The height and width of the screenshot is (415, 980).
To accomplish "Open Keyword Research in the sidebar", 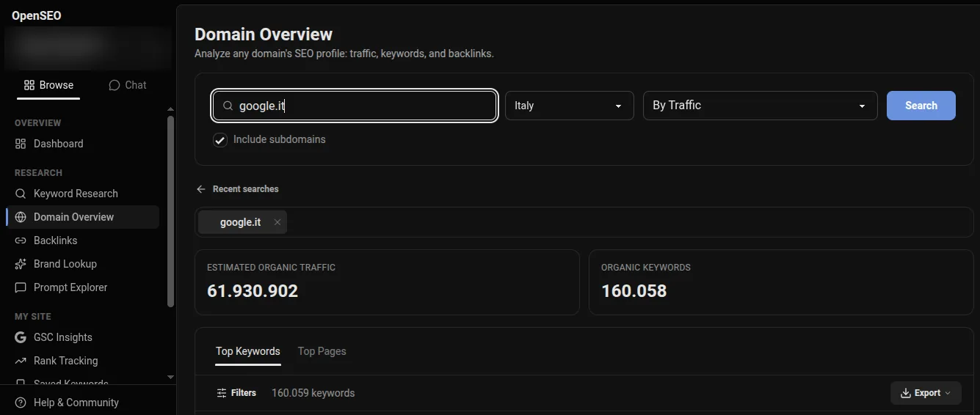I will [x=82, y=194].
